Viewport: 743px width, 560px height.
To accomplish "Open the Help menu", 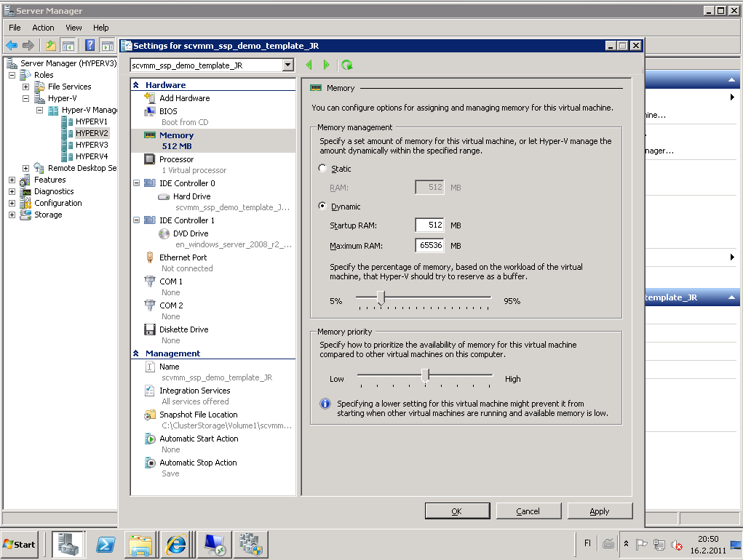I will click(100, 28).
